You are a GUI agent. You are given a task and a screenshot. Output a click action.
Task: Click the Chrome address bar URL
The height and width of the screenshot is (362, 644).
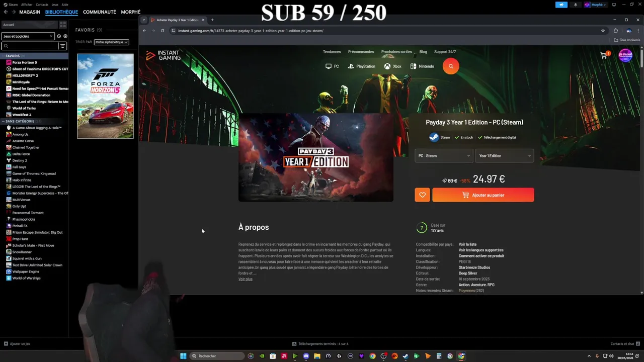pyautogui.click(x=251, y=31)
